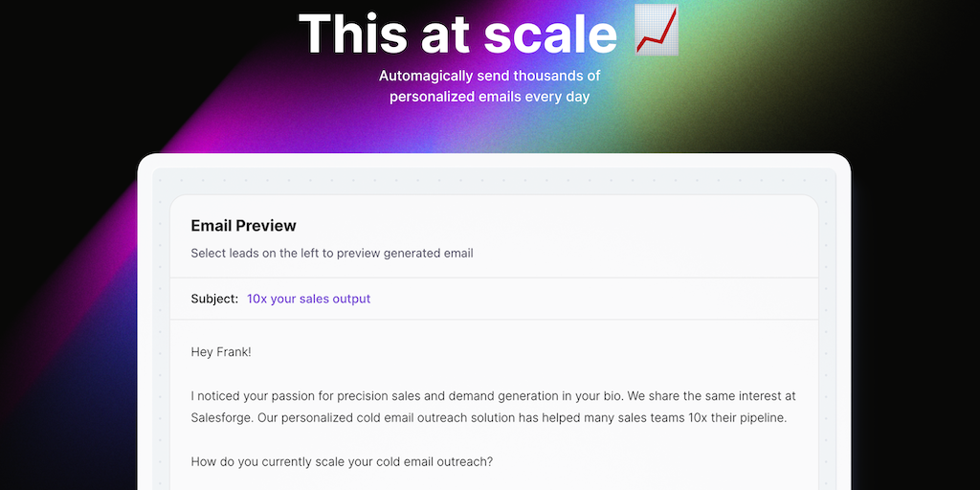Viewport: 980px width, 490px height.
Task: Click the "Subject:" label
Action: click(x=214, y=299)
